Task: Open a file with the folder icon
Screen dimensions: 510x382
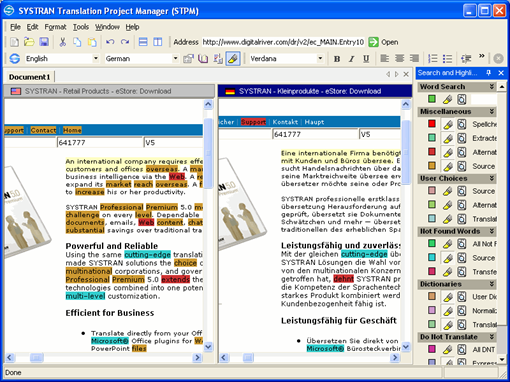Action: tap(29, 42)
